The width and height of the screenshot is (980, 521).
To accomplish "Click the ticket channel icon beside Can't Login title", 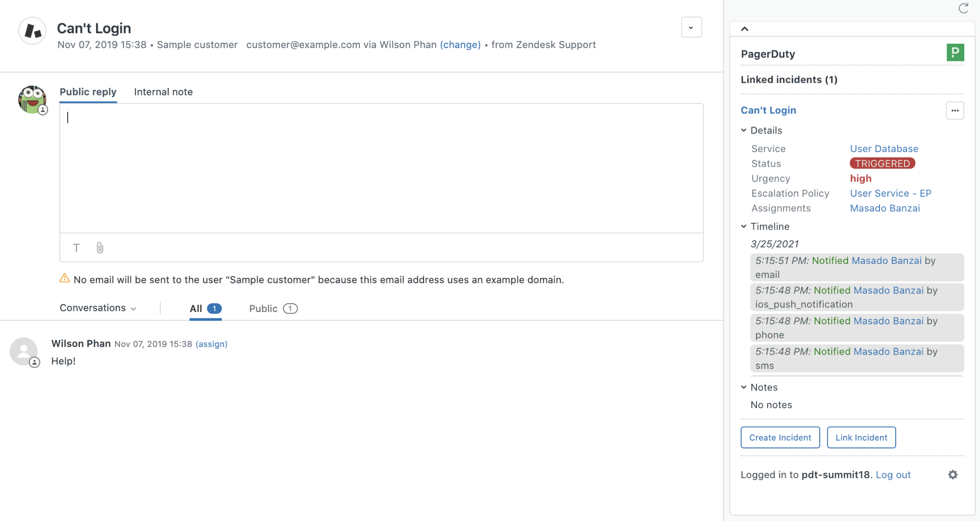I will coord(31,30).
